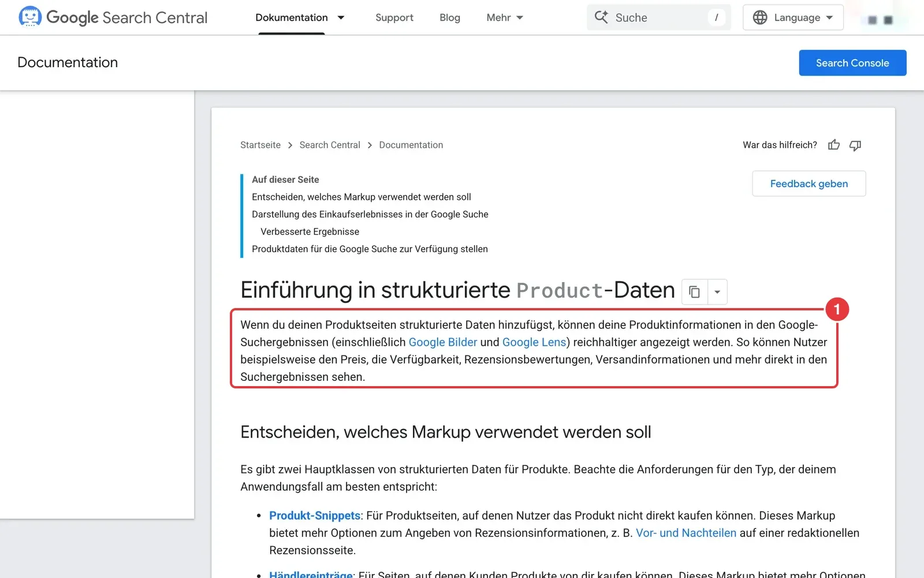
Task: Open the 'Vor- und Nachteilen' link
Action: point(686,533)
